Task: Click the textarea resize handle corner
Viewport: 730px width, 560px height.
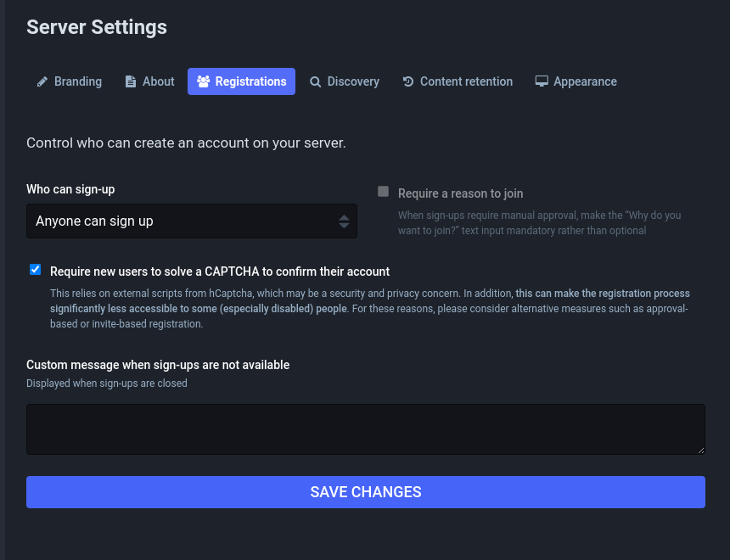Action: [x=701, y=451]
